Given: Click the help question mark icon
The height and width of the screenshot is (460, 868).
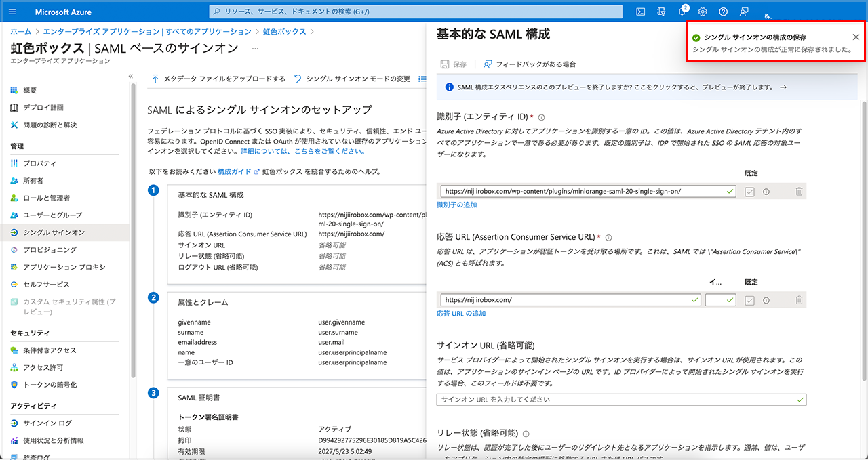Looking at the screenshot, I should coord(724,12).
